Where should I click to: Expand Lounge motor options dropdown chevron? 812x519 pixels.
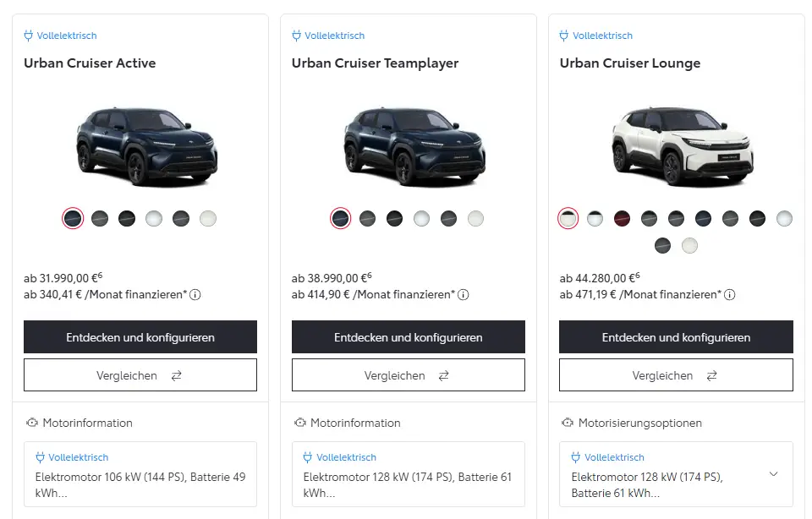773,474
